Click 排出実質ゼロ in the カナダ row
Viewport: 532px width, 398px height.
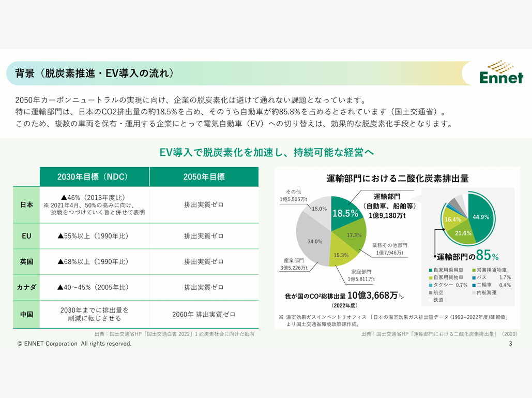[x=204, y=287]
